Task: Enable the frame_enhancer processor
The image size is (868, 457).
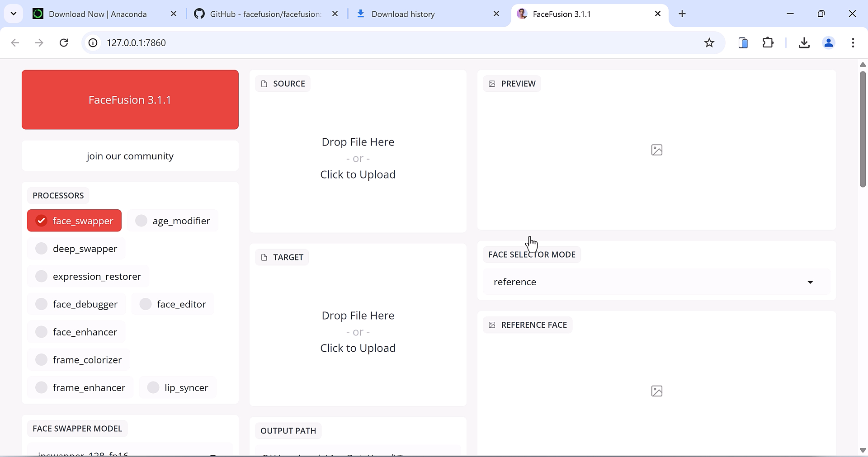Action: [x=80, y=387]
